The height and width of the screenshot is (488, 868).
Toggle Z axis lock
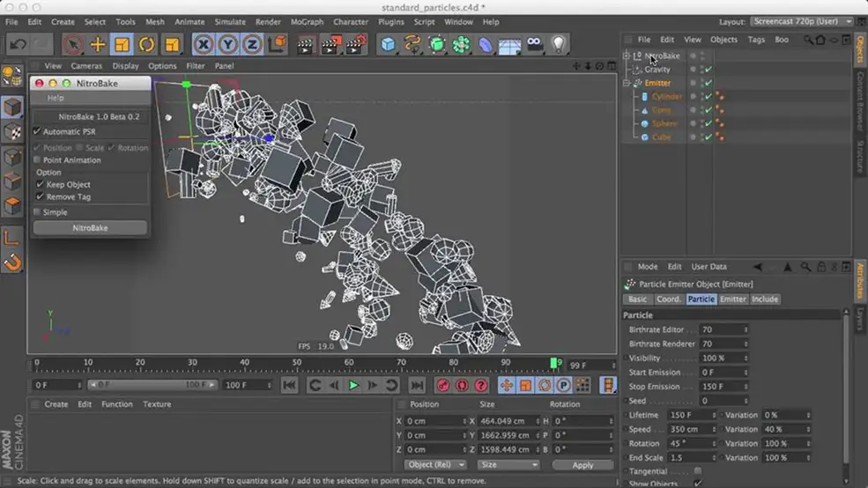252,44
